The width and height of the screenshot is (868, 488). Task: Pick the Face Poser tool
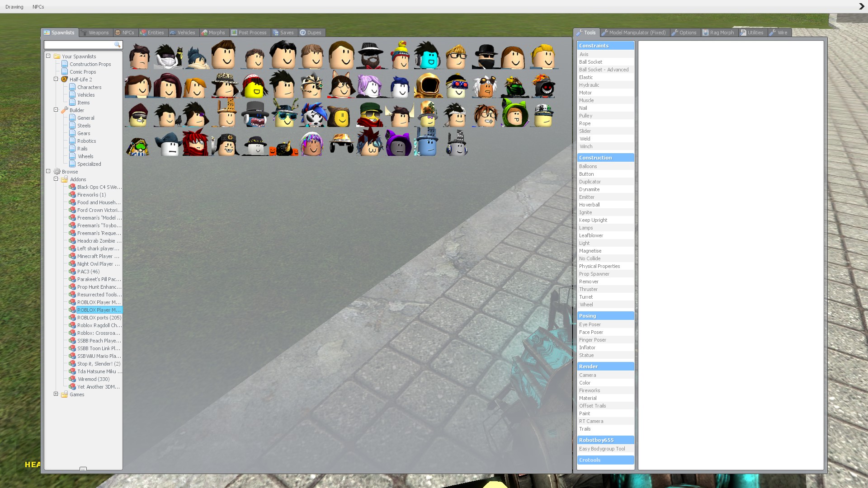click(605, 332)
